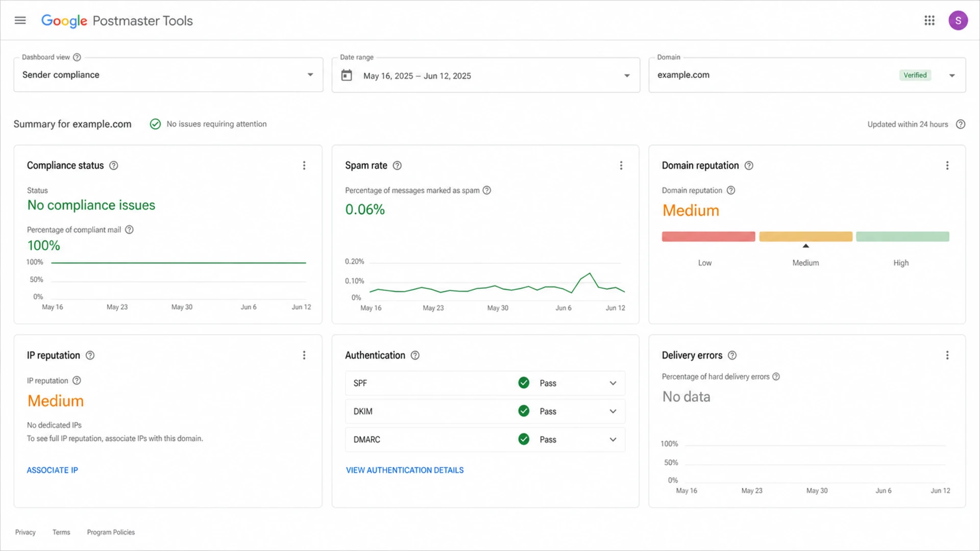Click 'No issues requiring attention' text
Screen dimensions: 980x551
[x=216, y=124]
